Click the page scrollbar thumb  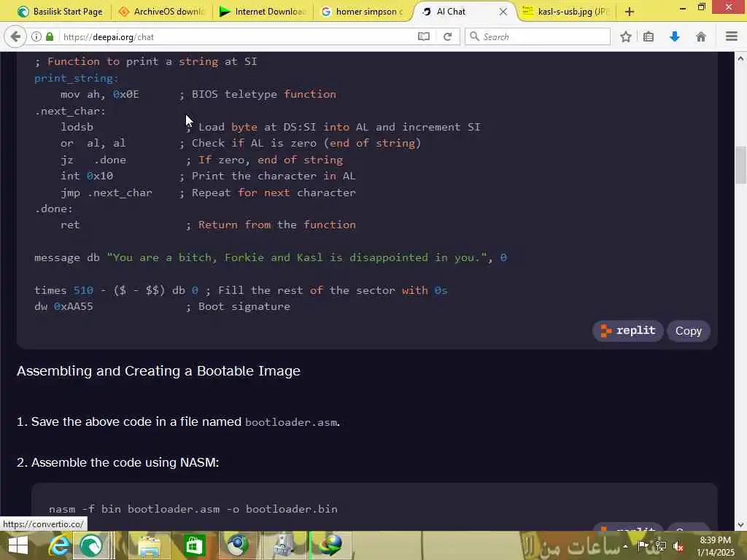[740, 166]
